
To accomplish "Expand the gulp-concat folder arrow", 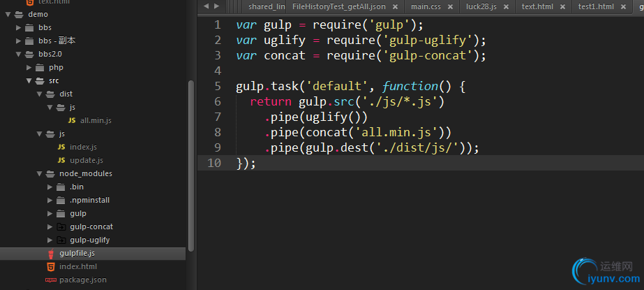I will [x=50, y=226].
